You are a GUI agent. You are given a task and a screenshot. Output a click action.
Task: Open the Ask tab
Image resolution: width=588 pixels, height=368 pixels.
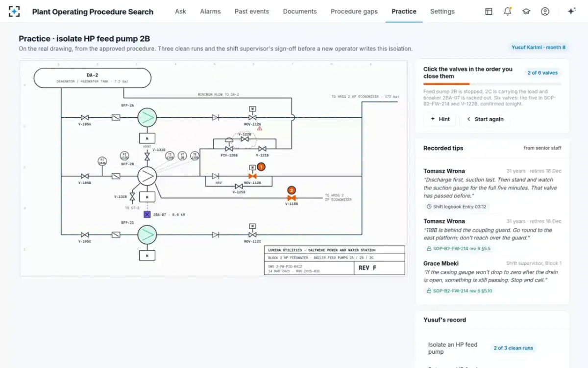click(180, 11)
